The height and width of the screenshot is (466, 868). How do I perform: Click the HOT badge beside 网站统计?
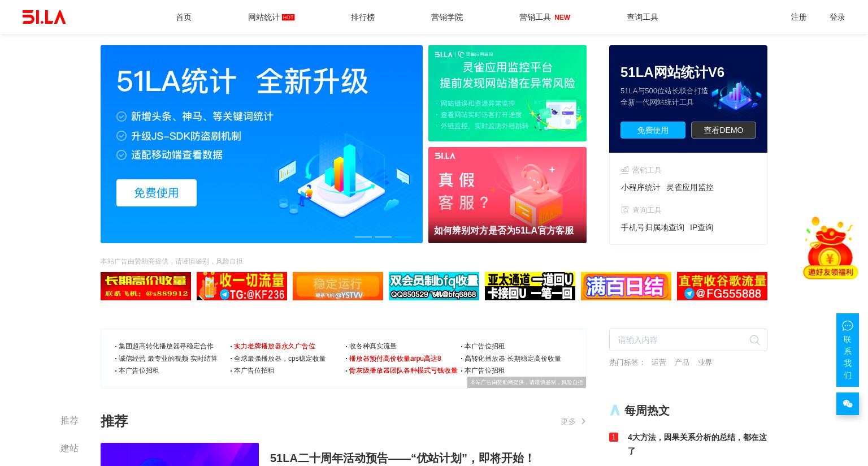tap(288, 18)
